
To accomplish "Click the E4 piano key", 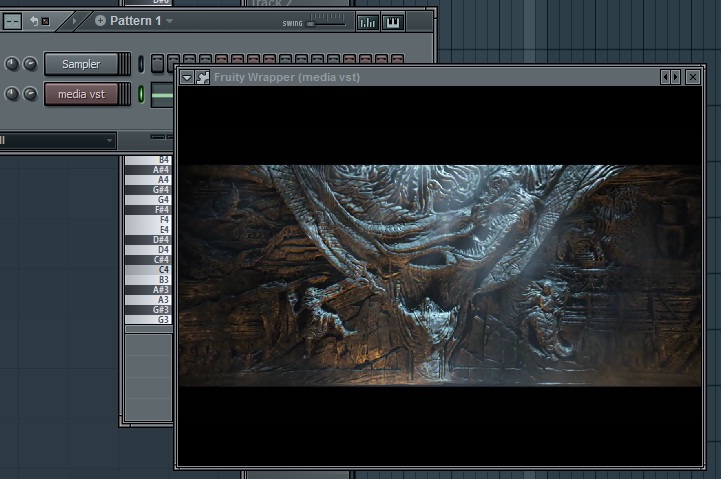I will coord(148,230).
